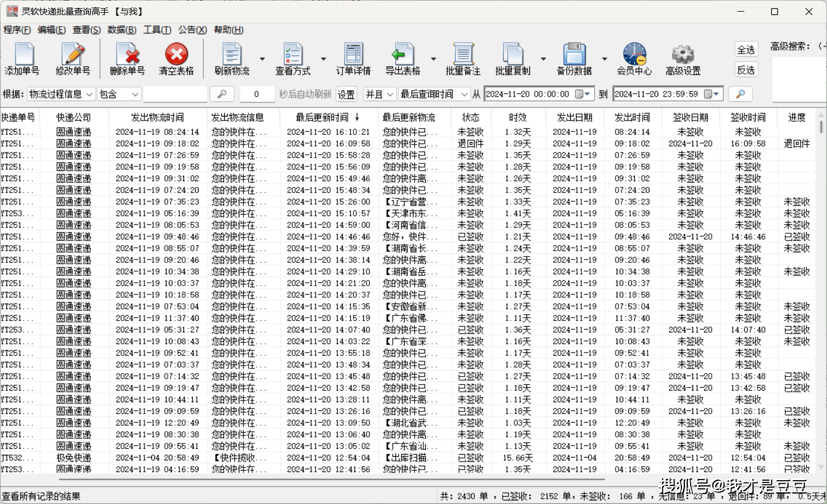Open 会员中心 clock icon
The image size is (827, 504).
pos(634,55)
